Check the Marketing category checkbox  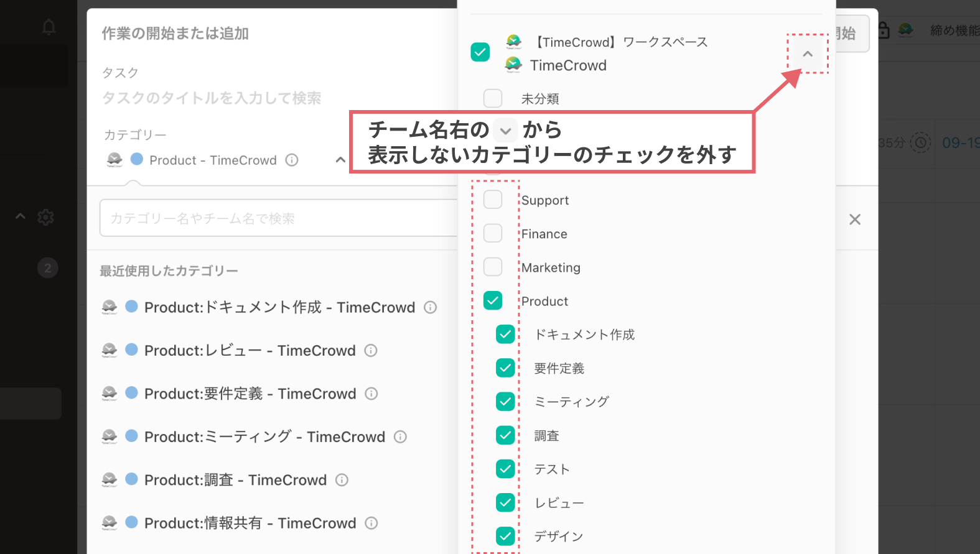(493, 267)
